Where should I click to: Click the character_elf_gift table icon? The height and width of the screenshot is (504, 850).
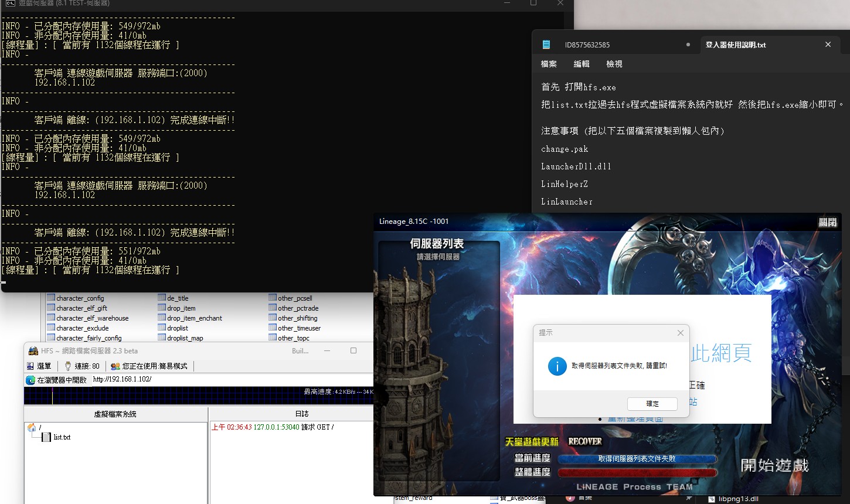(x=51, y=308)
